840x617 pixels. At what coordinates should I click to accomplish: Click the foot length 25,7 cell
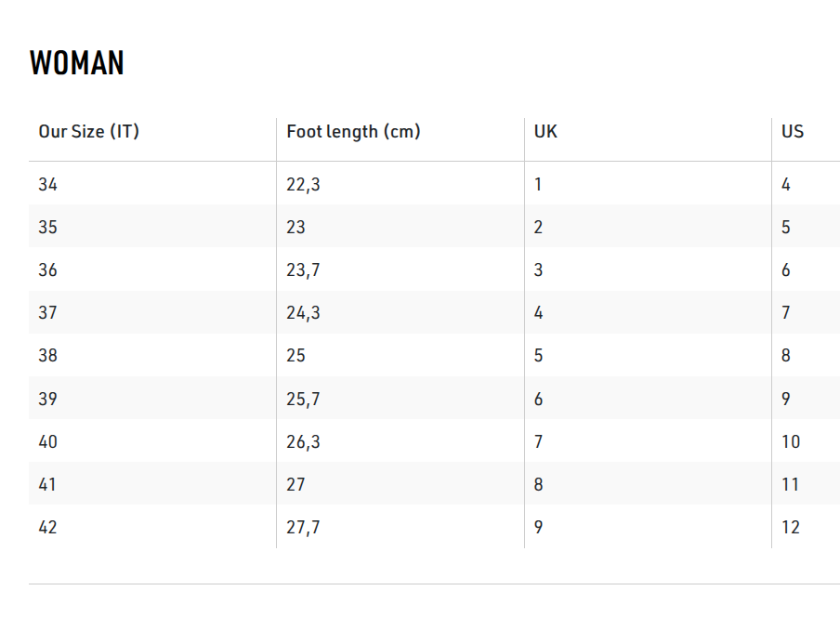click(x=303, y=399)
